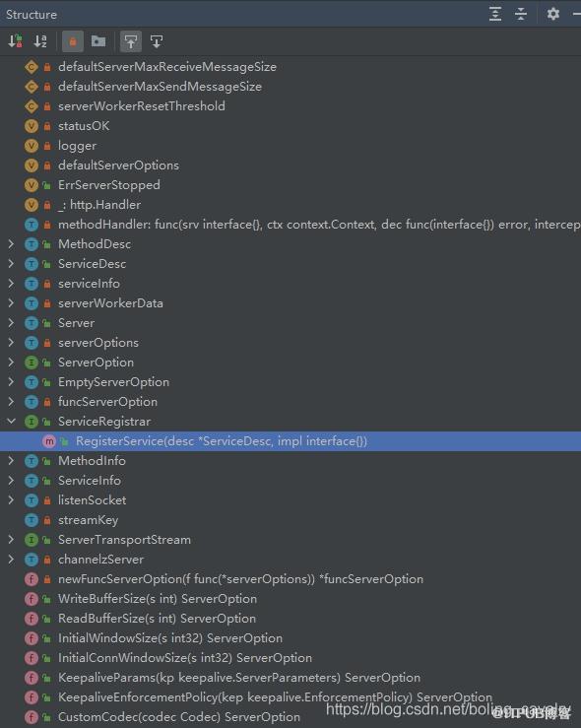This screenshot has height=728, width=581.
Task: Click the function icon beside CustomCodec
Action: [x=32, y=717]
